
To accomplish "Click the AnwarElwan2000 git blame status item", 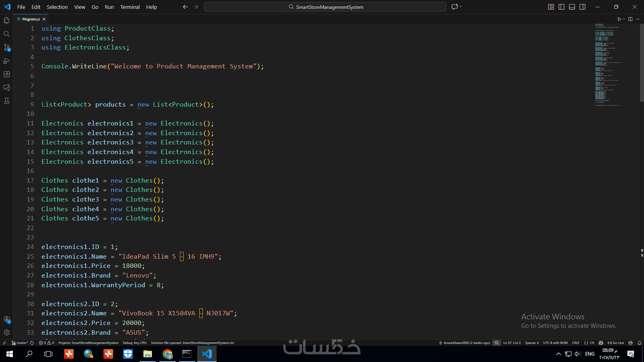I will click(x=464, y=343).
